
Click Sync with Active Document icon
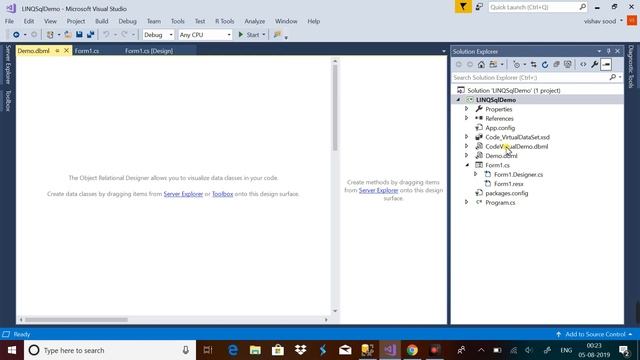(533, 64)
